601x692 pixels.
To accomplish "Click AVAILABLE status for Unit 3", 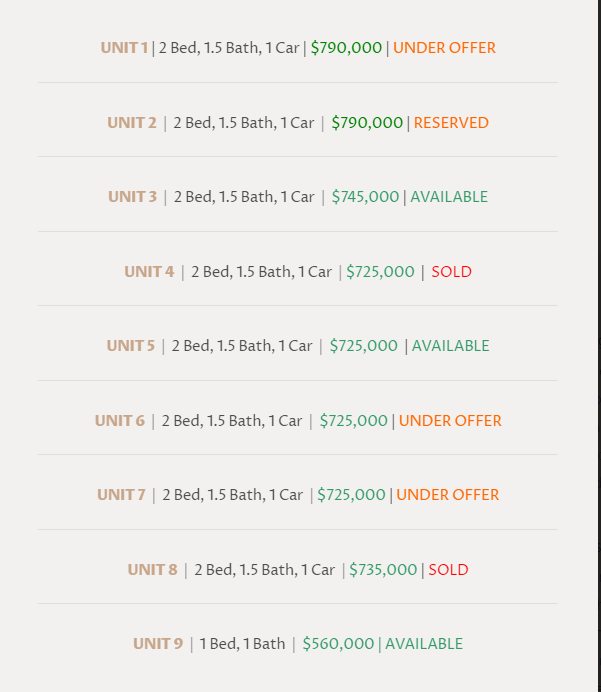I will tap(449, 196).
